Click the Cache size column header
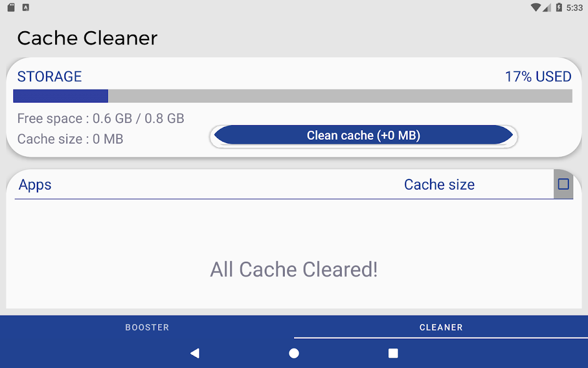This screenshot has width=588, height=368. click(439, 184)
